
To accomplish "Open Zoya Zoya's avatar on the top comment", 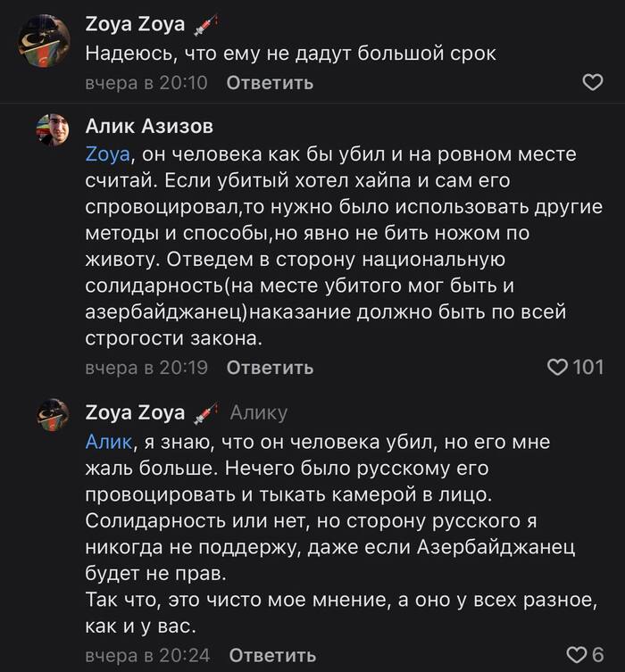I will pyautogui.click(x=45, y=41).
